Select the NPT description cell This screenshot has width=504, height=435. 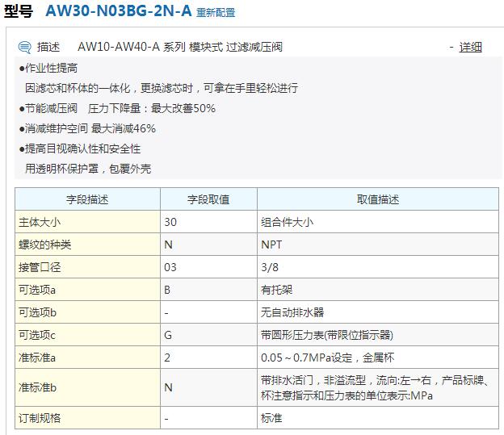378,245
